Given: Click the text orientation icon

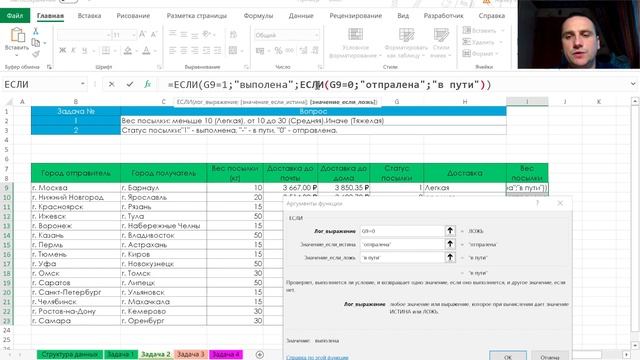Looking at the screenshot, I should (207, 34).
